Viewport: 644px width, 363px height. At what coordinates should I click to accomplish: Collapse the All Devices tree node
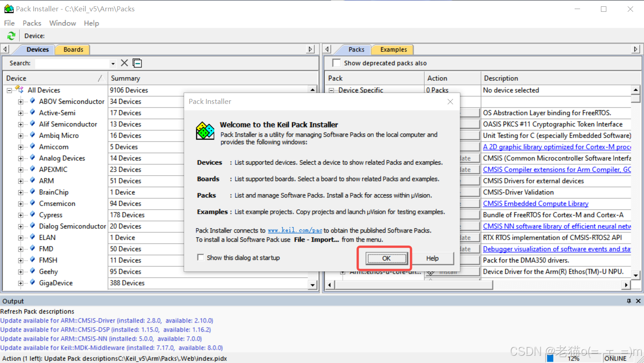coord(9,90)
